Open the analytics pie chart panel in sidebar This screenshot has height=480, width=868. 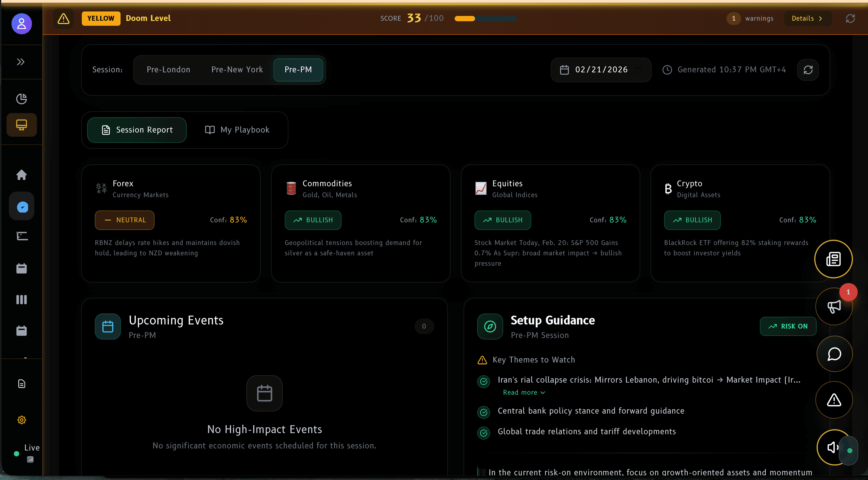point(21,99)
